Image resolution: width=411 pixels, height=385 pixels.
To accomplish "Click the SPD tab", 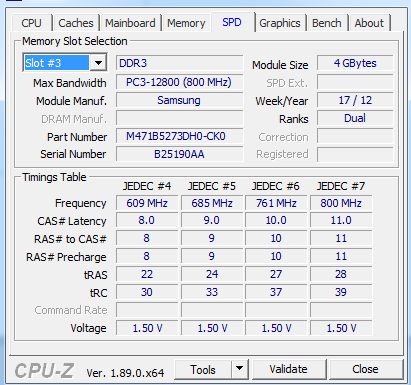I will tap(232, 22).
